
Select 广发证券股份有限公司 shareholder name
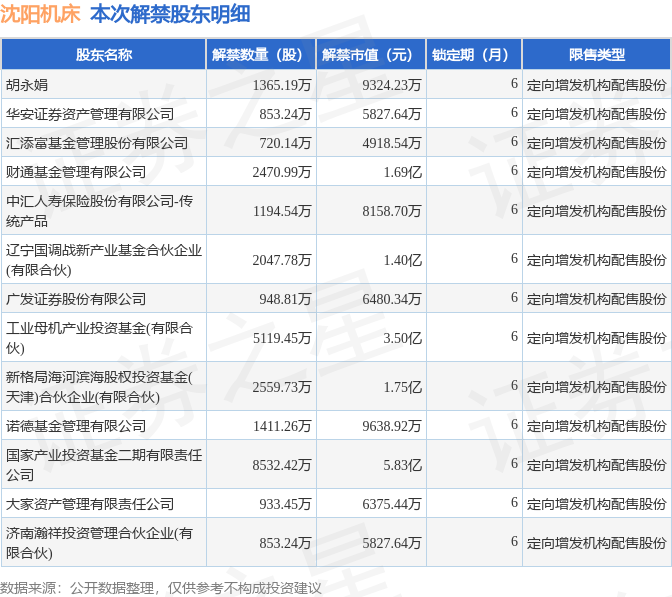76,298
